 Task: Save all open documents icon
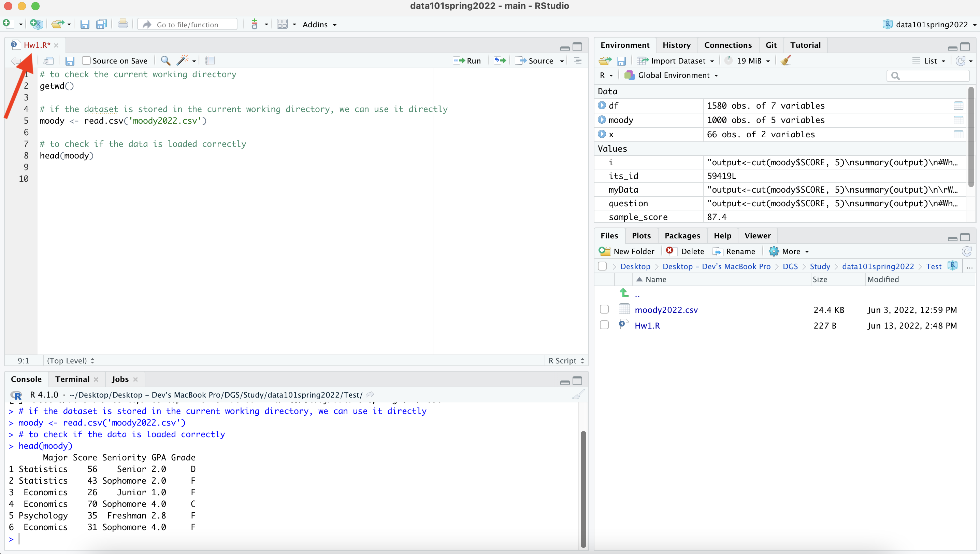coord(101,25)
